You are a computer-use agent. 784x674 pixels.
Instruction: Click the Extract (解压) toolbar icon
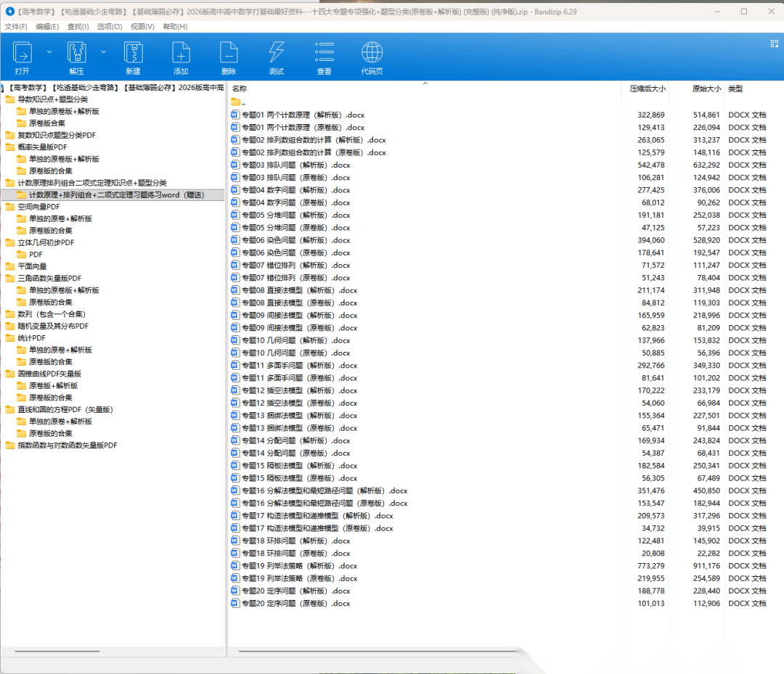[77, 53]
